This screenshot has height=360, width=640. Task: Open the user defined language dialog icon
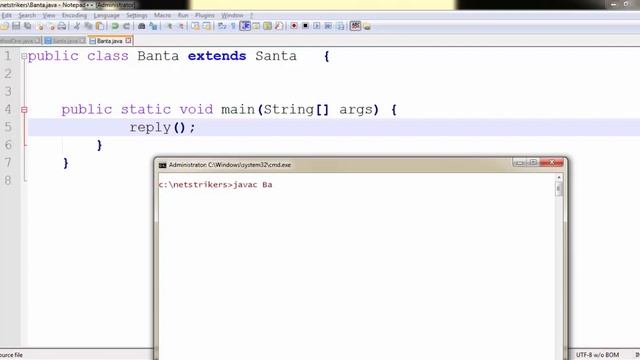(x=256, y=26)
